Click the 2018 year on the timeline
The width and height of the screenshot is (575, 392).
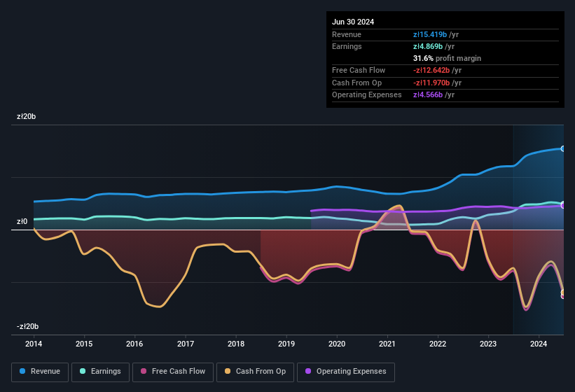(x=236, y=344)
